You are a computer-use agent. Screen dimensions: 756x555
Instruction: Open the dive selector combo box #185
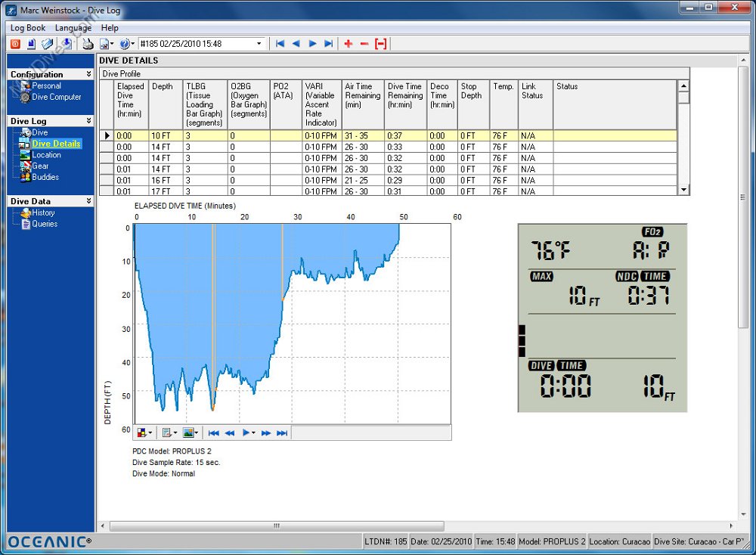[x=202, y=44]
